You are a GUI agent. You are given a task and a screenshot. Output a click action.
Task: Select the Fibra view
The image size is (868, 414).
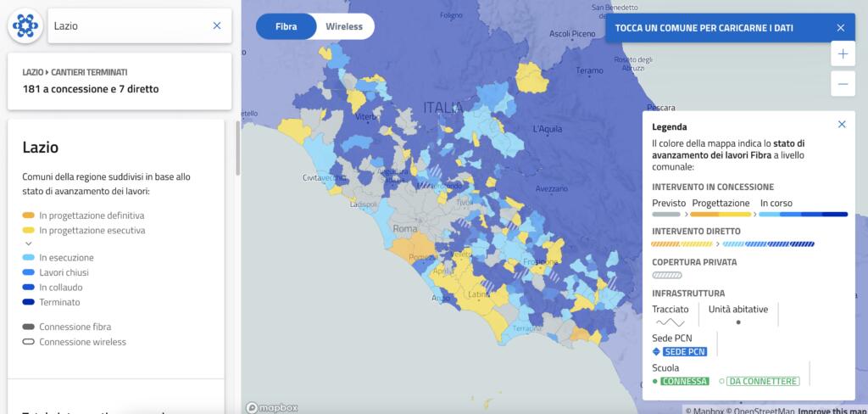pyautogui.click(x=286, y=26)
